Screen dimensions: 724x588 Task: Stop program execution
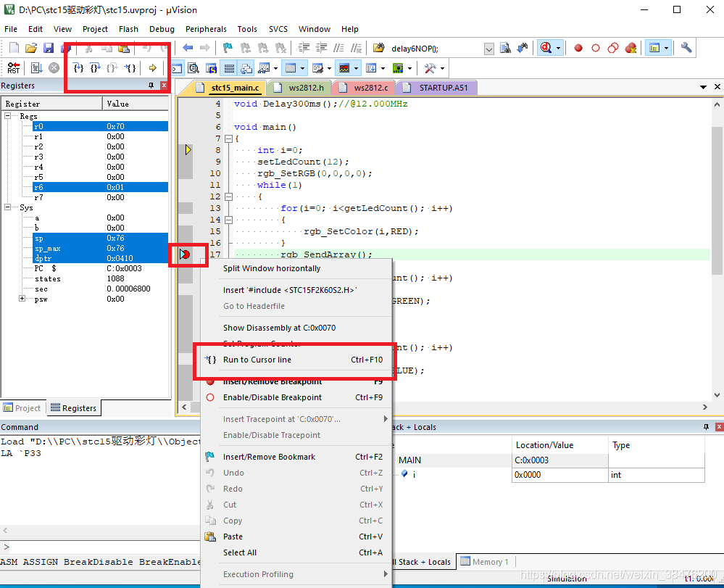54,68
